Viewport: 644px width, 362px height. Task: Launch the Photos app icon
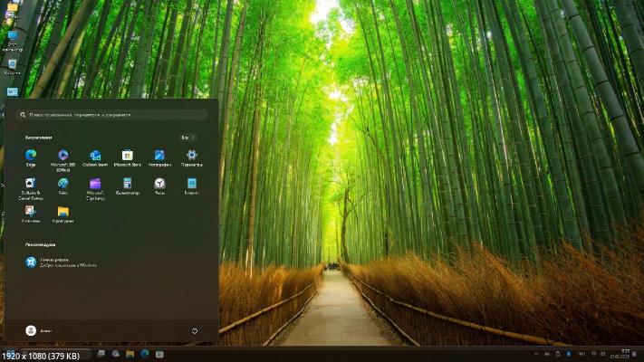click(159, 156)
